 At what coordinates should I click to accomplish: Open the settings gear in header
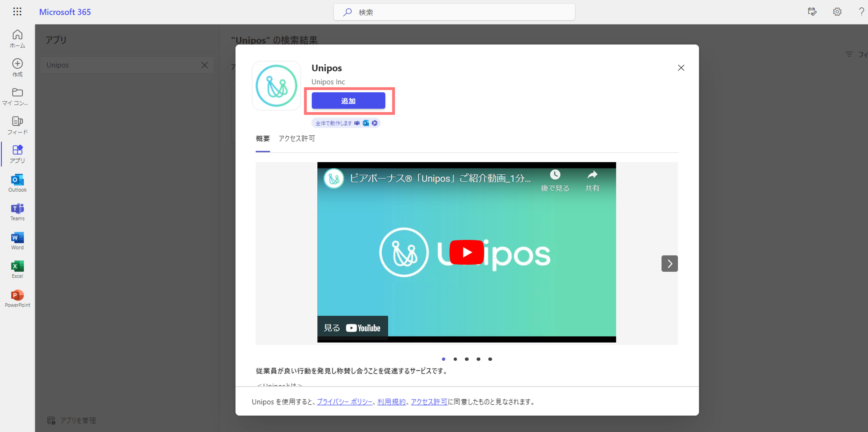pos(837,12)
